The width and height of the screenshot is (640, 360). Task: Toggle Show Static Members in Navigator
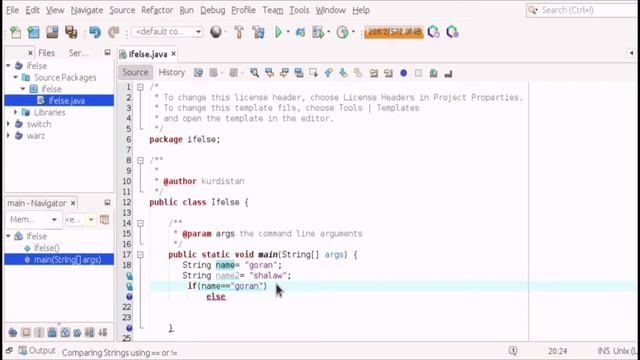[39, 333]
